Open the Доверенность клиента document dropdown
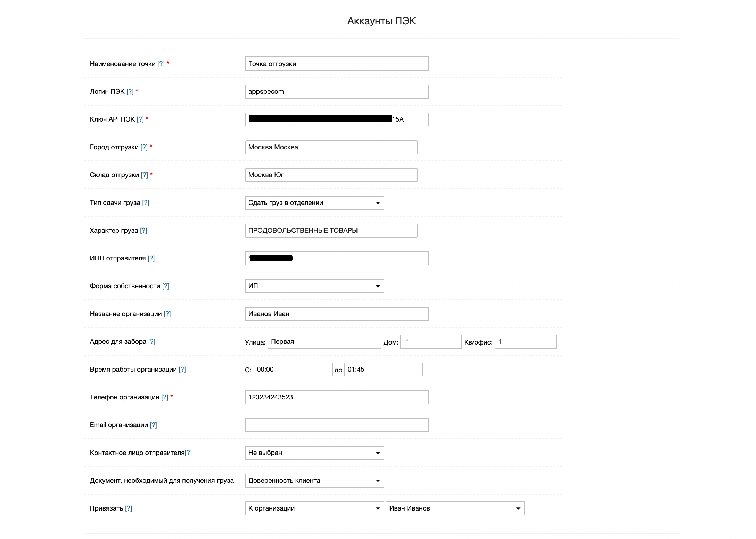The height and width of the screenshot is (539, 756). click(314, 481)
